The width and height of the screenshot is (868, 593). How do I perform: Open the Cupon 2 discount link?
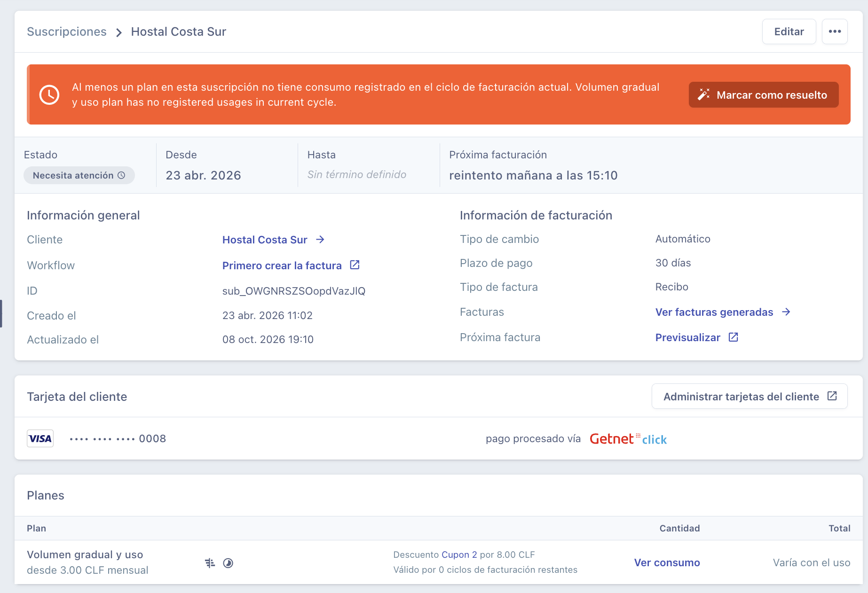click(x=459, y=554)
